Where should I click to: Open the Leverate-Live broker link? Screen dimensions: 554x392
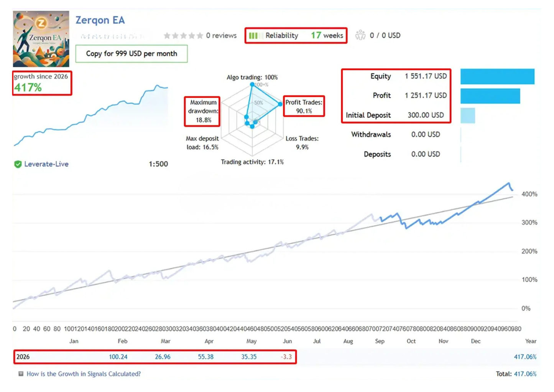(46, 164)
